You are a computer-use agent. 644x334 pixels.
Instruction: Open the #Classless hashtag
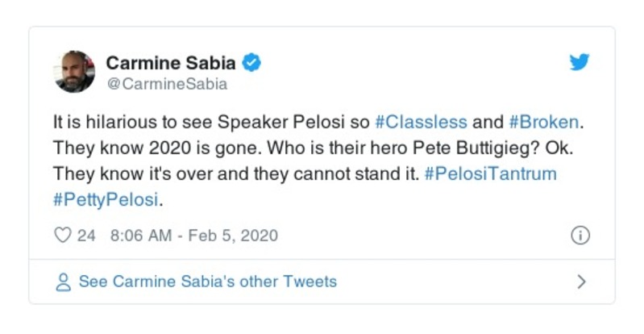[x=421, y=123]
